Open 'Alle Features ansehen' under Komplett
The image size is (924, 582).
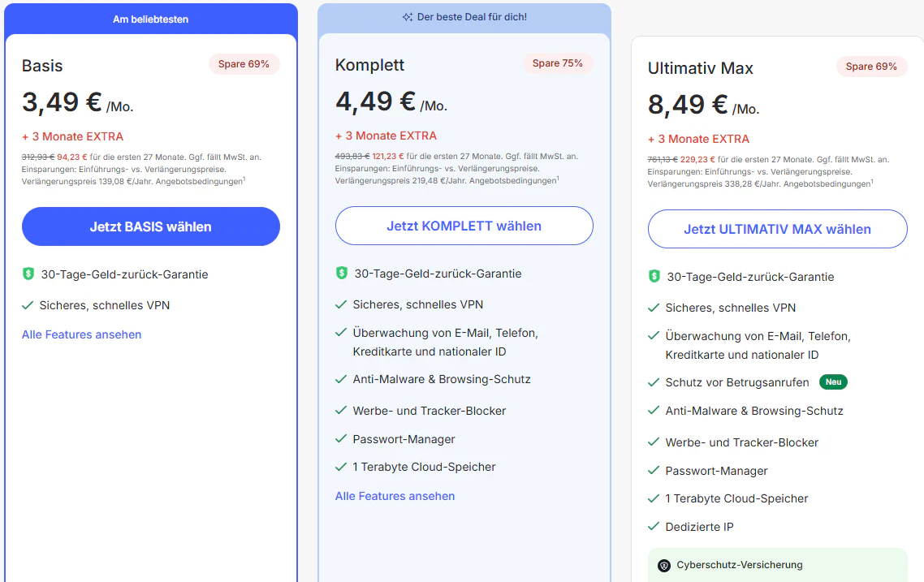pos(395,496)
